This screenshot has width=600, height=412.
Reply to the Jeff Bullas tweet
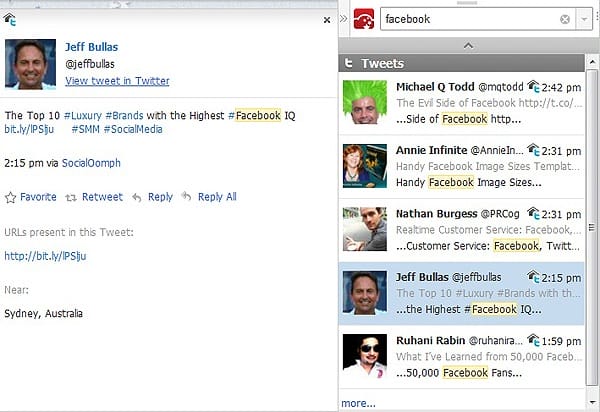pyautogui.click(x=152, y=197)
